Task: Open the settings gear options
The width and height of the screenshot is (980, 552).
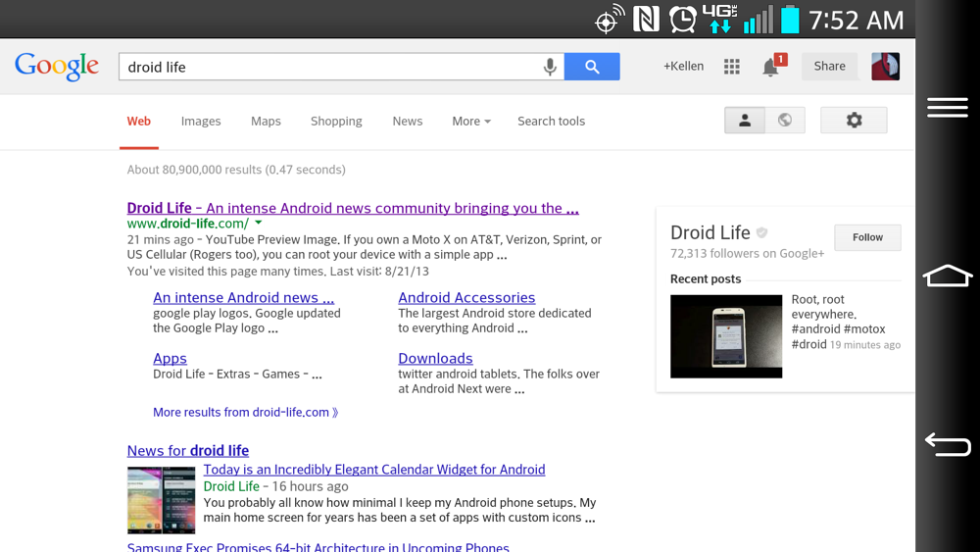Action: click(x=854, y=121)
